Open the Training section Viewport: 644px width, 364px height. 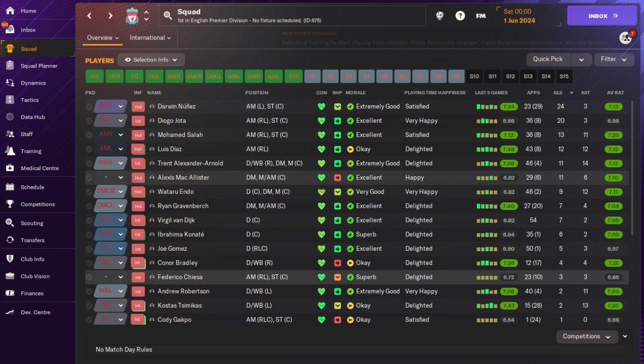click(x=31, y=151)
